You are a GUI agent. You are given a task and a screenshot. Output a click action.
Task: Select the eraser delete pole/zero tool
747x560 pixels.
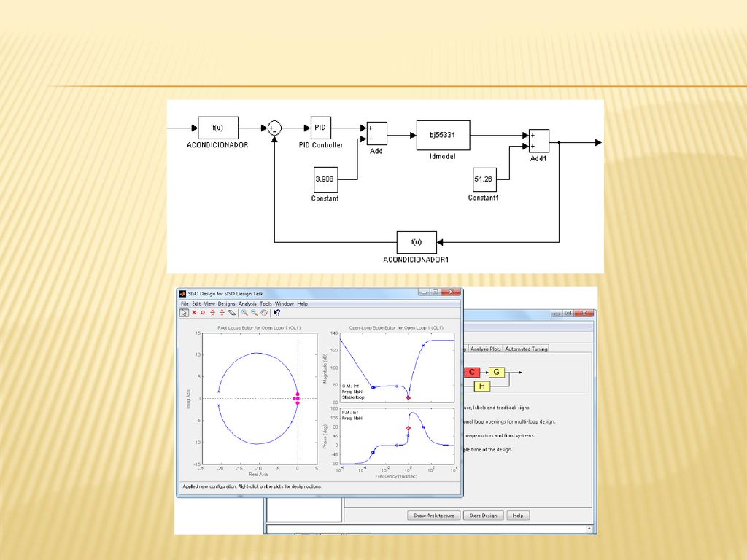pyautogui.click(x=232, y=313)
